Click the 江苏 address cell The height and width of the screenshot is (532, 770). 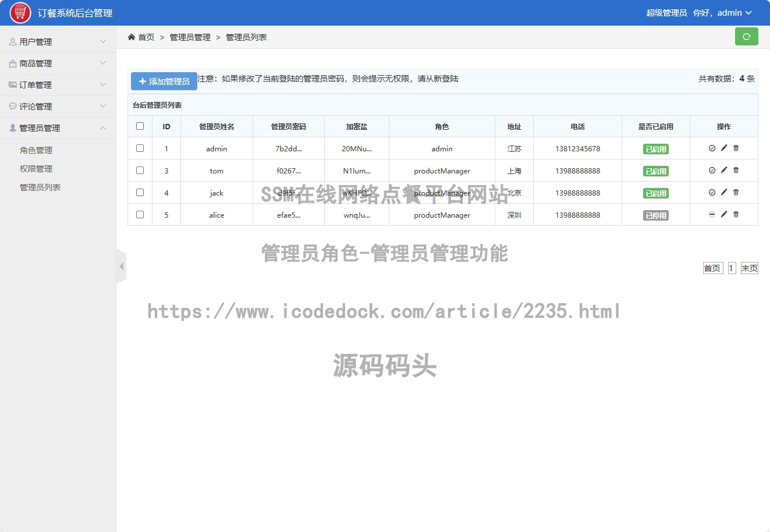(x=514, y=149)
